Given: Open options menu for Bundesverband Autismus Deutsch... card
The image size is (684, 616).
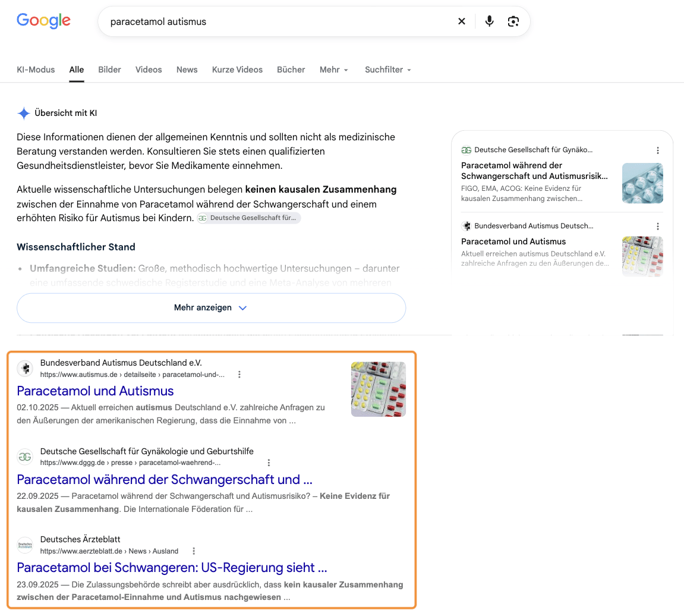Looking at the screenshot, I should [658, 226].
